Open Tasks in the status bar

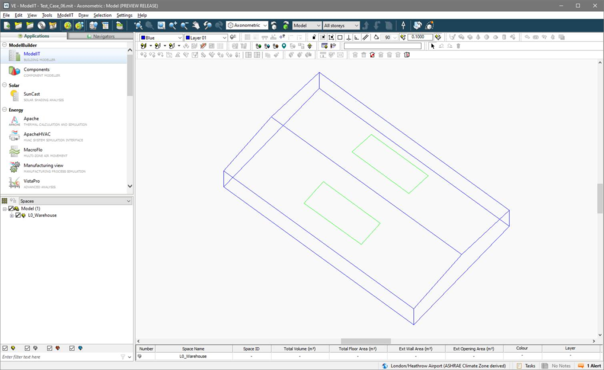coord(526,366)
